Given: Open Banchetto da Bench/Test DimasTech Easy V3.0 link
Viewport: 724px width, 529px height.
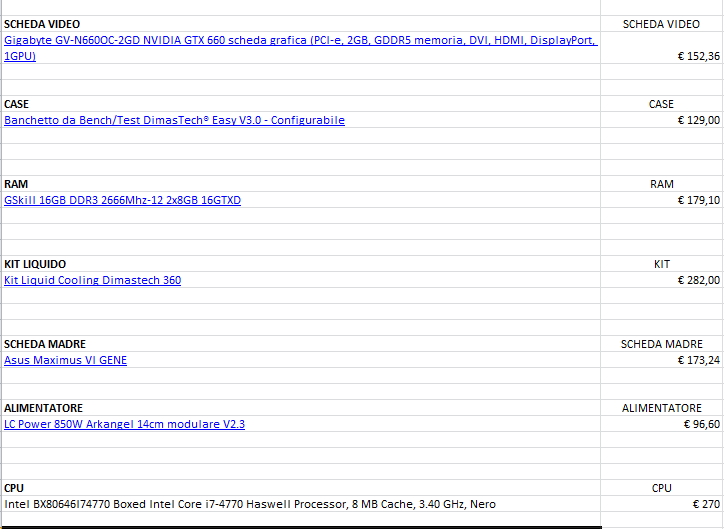Looking at the screenshot, I should coord(175,120).
